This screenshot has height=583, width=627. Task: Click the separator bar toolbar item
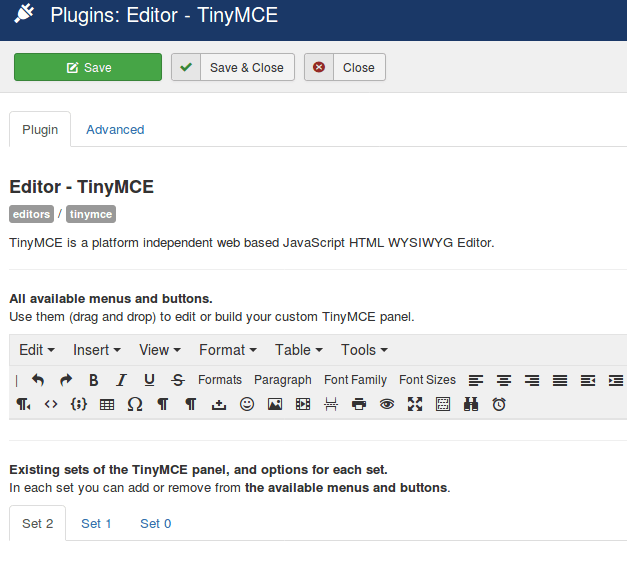tap(16, 380)
